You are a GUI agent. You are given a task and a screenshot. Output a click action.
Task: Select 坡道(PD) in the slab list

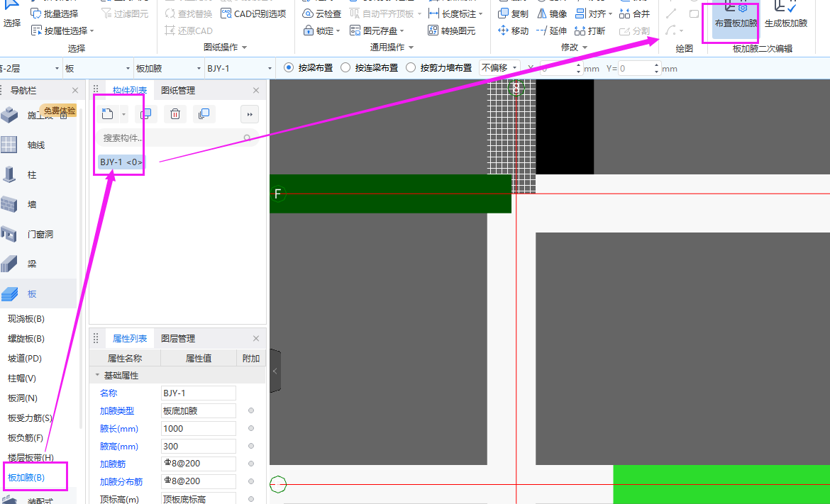(24, 359)
